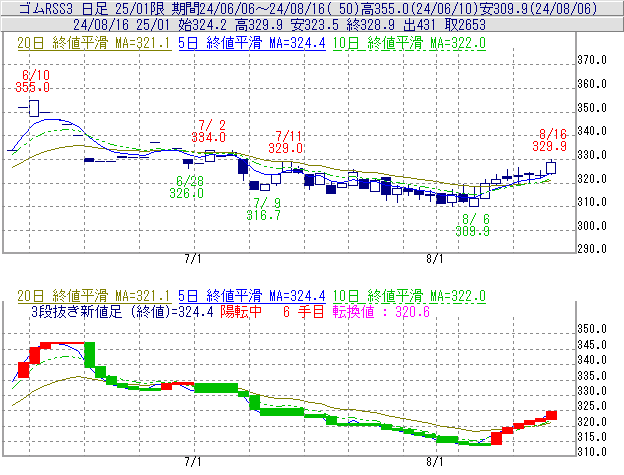Select upper chart 20日 終値平滑 MA=321.1 legend
Image resolution: width=624 pixels, height=475 pixels.
click(x=94, y=43)
